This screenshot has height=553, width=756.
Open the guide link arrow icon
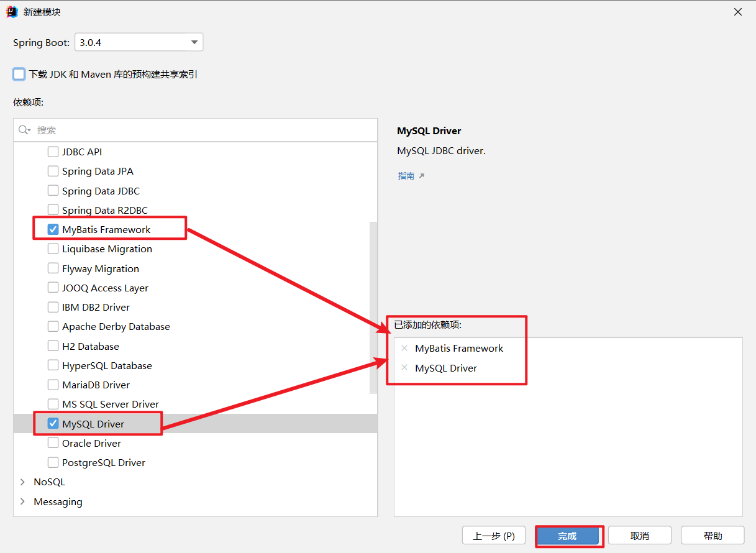[x=421, y=176]
